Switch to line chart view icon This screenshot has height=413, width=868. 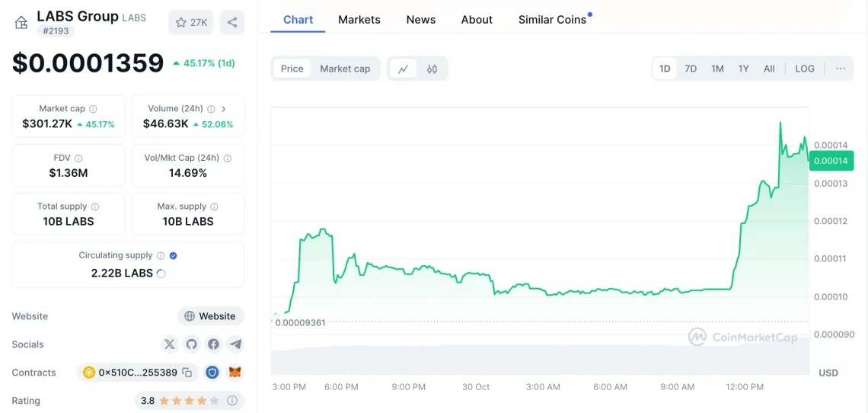(x=403, y=69)
